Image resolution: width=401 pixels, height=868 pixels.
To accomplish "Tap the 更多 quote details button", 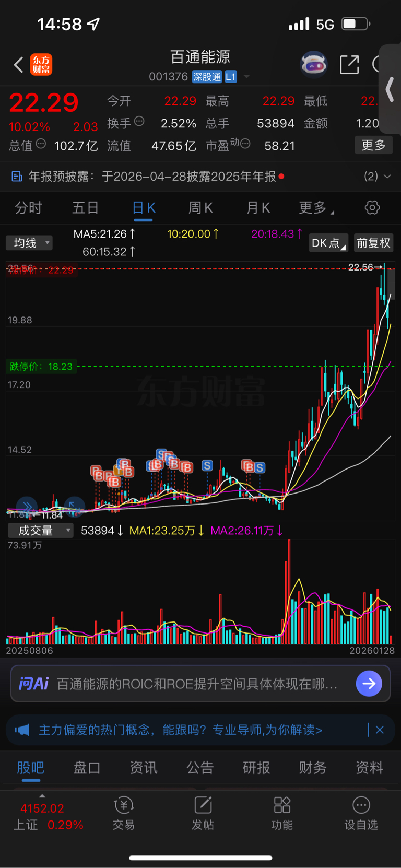I will click(x=373, y=145).
